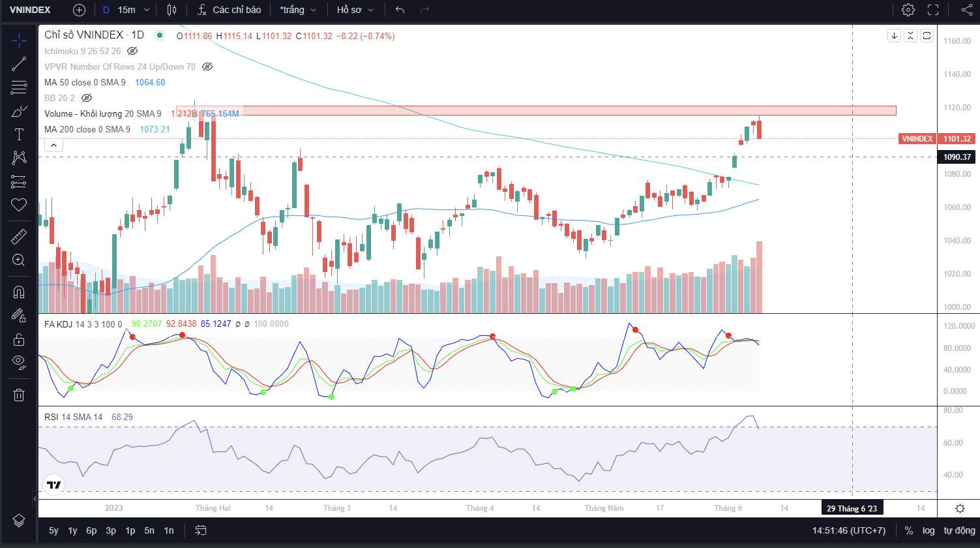Click the '29 Tháng 6 '23' date label

pyautogui.click(x=852, y=508)
